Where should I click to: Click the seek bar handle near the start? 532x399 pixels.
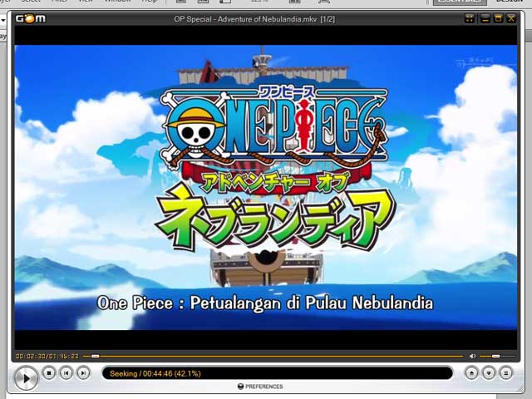pyautogui.click(x=96, y=356)
